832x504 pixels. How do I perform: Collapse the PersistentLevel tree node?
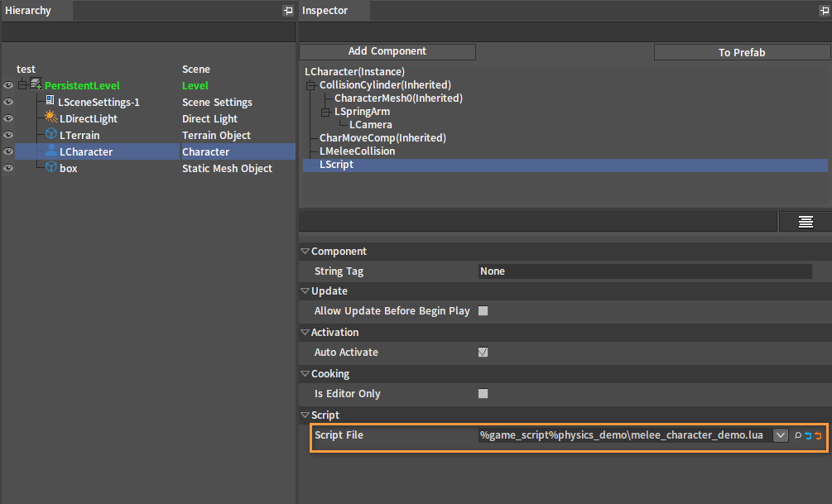[22, 85]
